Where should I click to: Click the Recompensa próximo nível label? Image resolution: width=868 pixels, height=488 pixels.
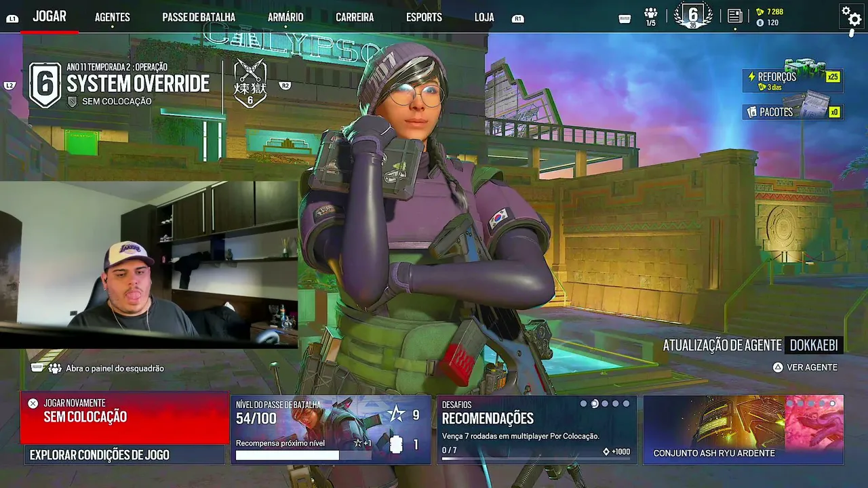pyautogui.click(x=280, y=443)
